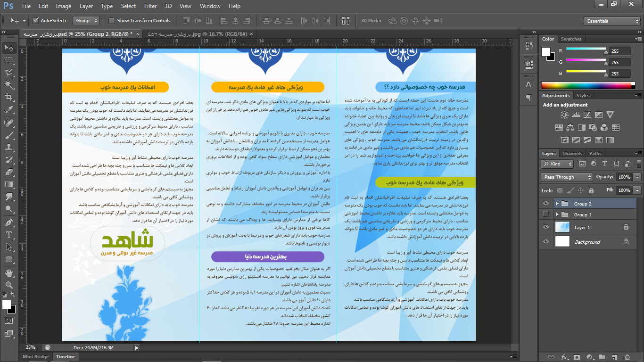Open the Pass Through blend mode dropdown
The width and height of the screenshot is (644, 362).
567,177
